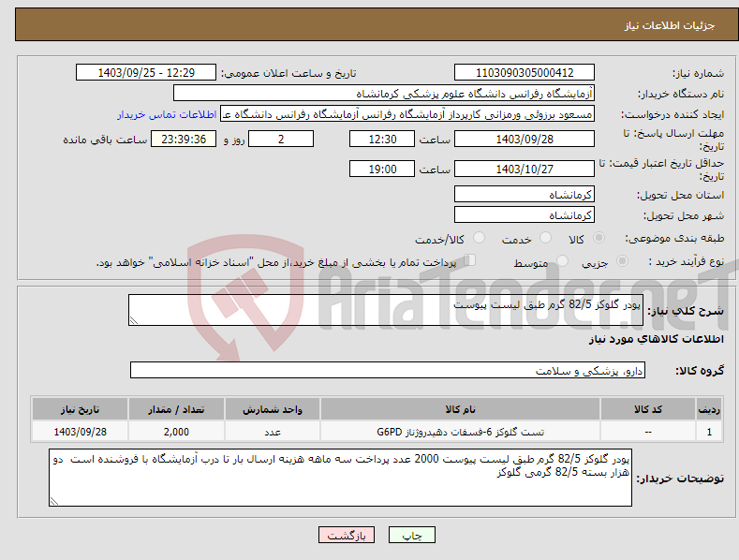Click the announcement date field 1403/09/25 - 12:29
Viewport: 739px width, 560px height.
click(146, 73)
